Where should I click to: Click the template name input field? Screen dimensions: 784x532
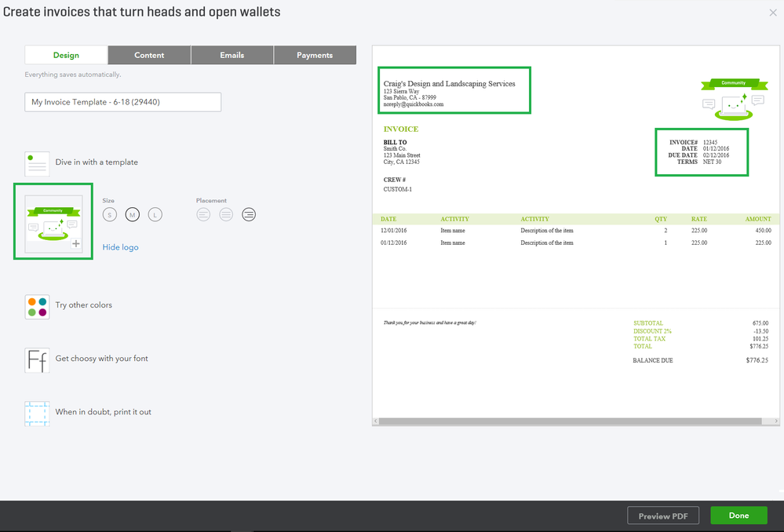(x=122, y=102)
